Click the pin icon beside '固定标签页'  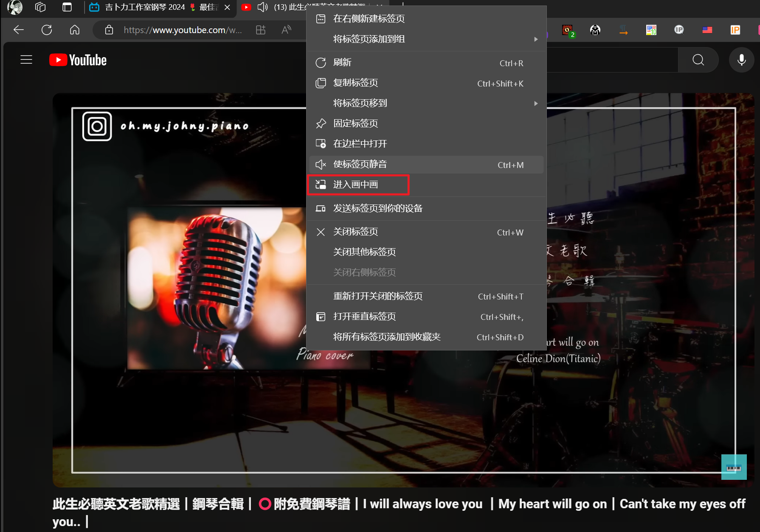click(x=321, y=123)
